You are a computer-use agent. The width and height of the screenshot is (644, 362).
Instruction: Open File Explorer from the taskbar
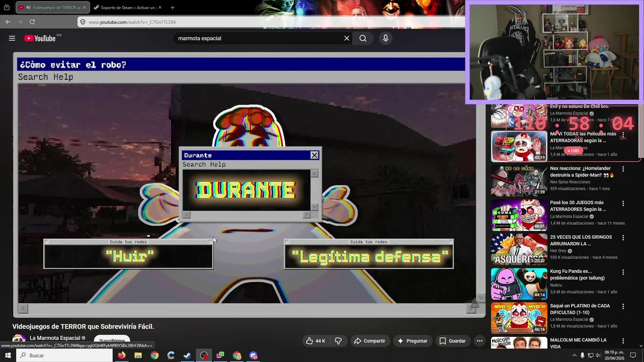pos(138,355)
